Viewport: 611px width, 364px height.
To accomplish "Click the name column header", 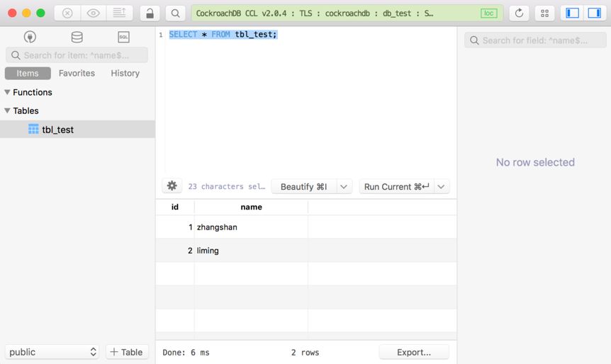I will point(252,207).
